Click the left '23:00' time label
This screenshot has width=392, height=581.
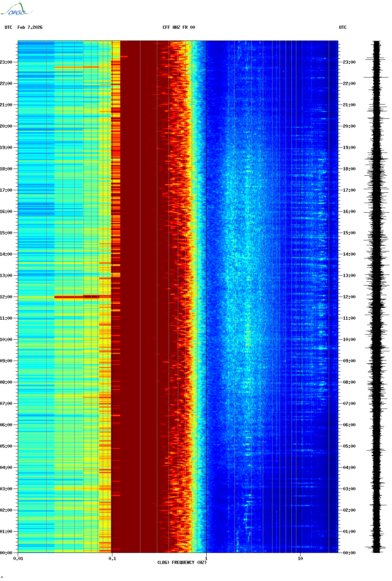(6, 62)
